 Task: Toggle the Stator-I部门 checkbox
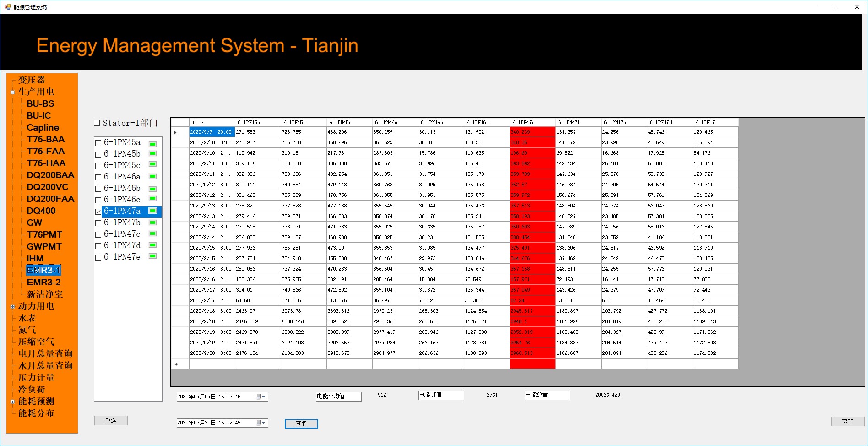[x=97, y=123]
